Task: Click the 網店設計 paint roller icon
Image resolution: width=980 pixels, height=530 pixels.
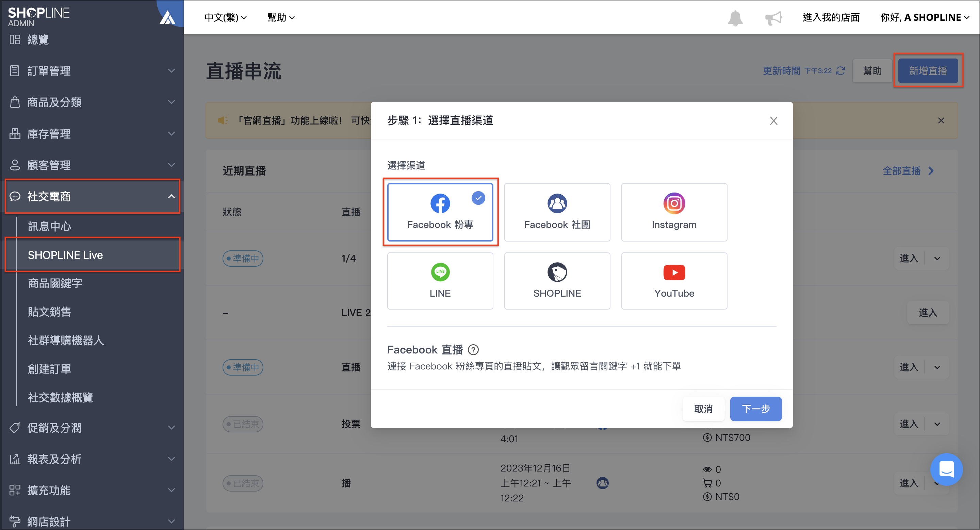Action: click(14, 521)
